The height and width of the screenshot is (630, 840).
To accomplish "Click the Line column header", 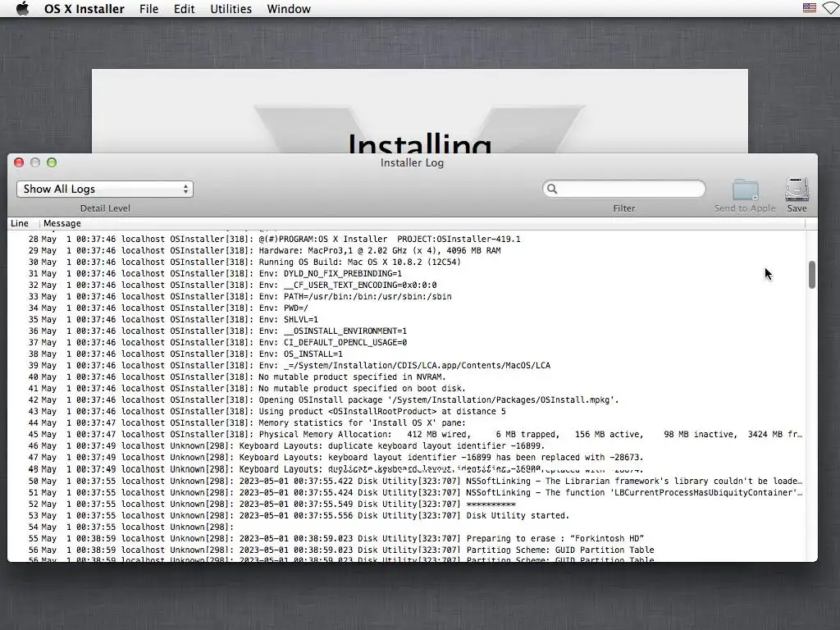I will pos(20,223).
